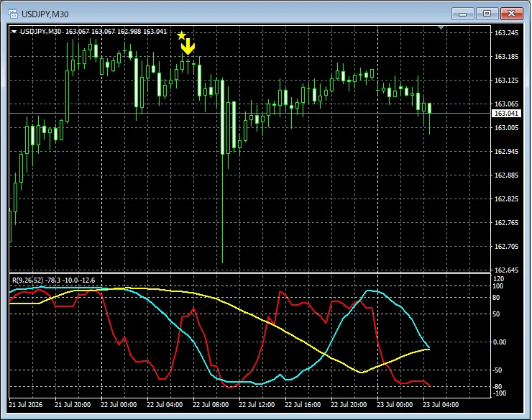Click indicator scale value -50
The width and height of the screenshot is (532, 420).
tap(497, 370)
